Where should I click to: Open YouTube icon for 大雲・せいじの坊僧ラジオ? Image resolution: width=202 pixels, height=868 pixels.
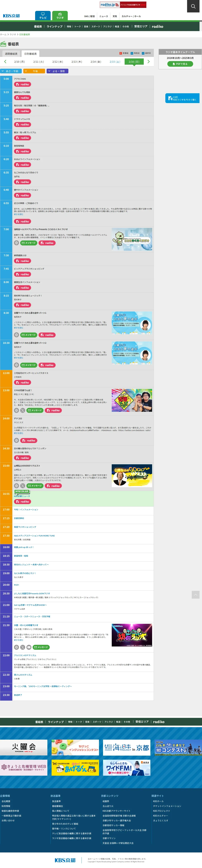(29, 647)
